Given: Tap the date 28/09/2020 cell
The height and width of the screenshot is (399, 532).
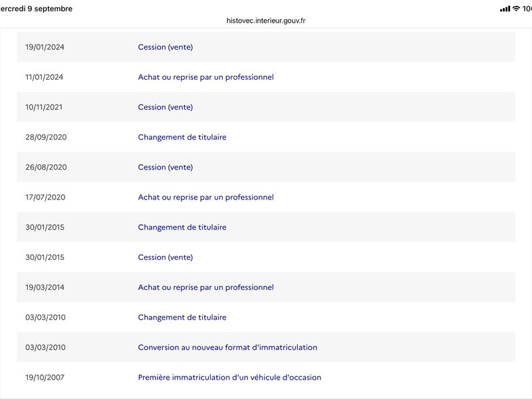Looking at the screenshot, I should pyautogui.click(x=46, y=137).
